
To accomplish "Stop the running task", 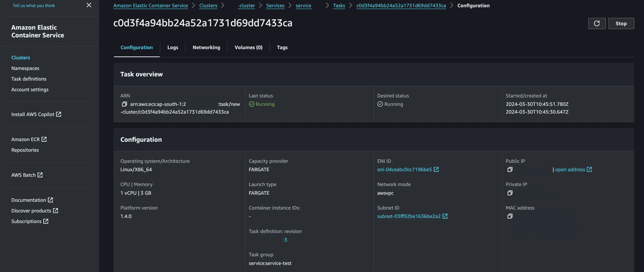I will [x=621, y=24].
